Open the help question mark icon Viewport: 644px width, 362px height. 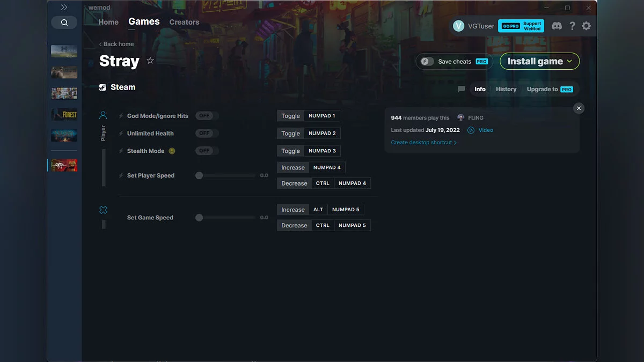[x=572, y=26]
